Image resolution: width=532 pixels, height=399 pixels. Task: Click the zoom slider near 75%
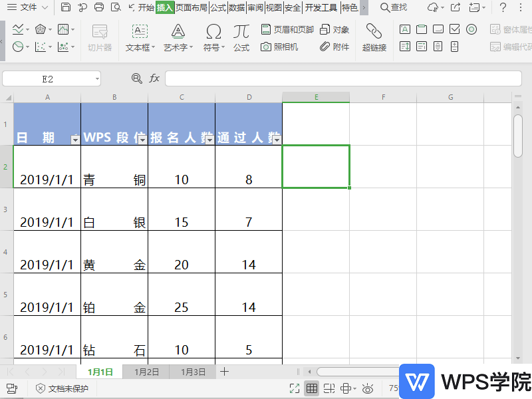click(x=394, y=388)
